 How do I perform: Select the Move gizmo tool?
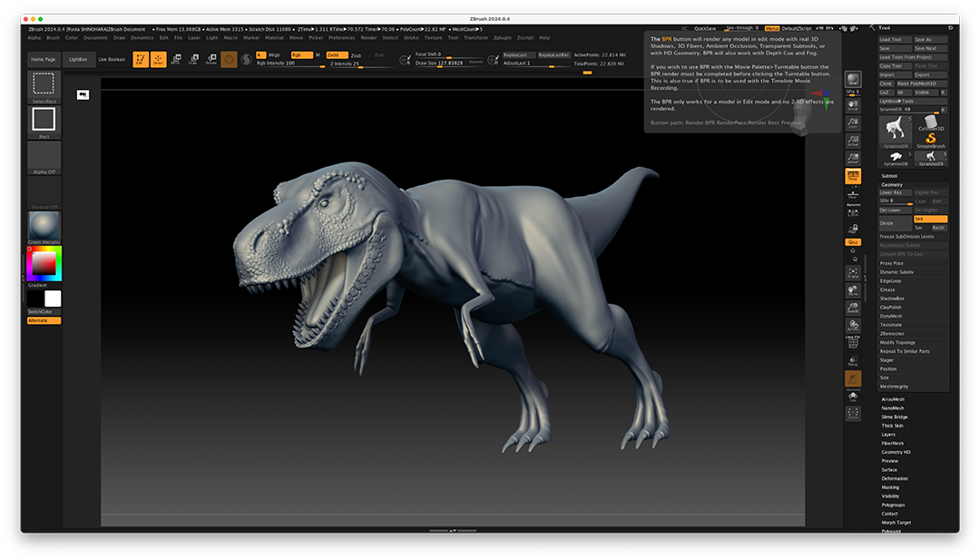(x=176, y=59)
